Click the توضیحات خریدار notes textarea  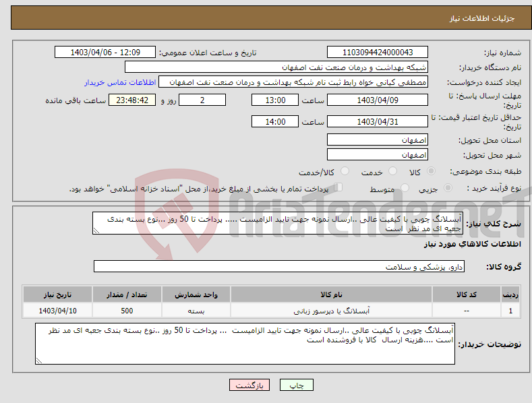tap(245, 344)
